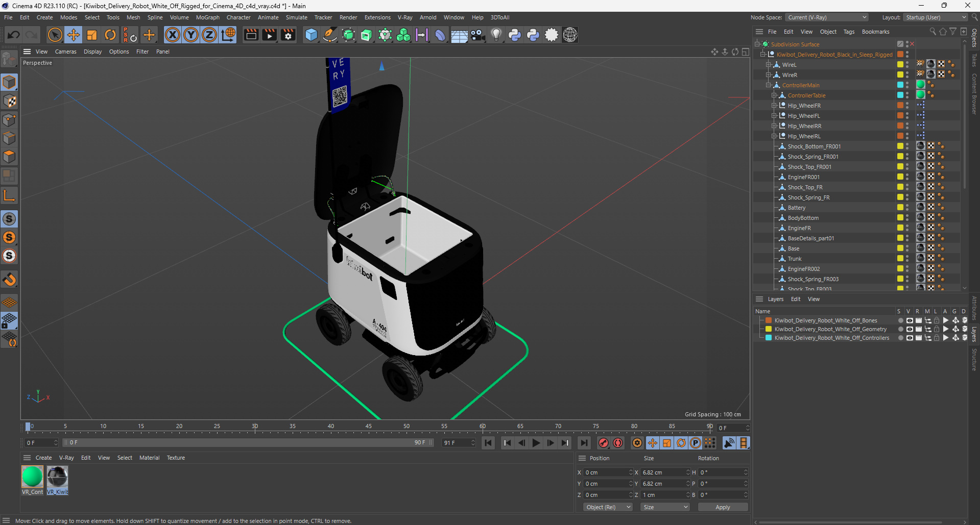Toggle Y axis lock
The image size is (980, 525).
(191, 35)
